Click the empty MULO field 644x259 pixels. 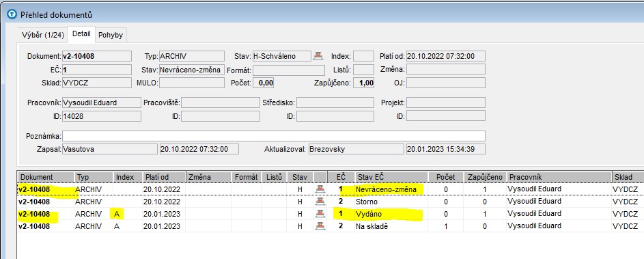191,83
